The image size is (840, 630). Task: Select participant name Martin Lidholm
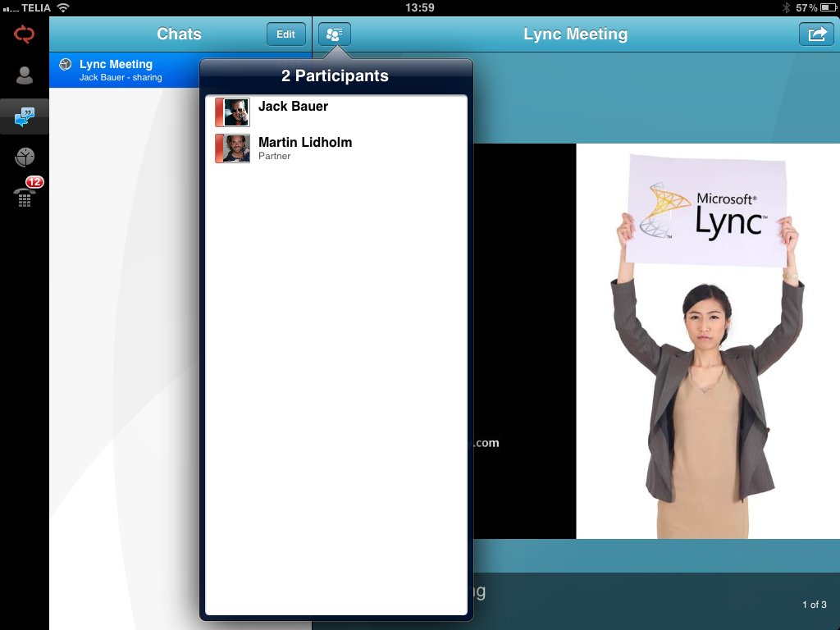click(x=305, y=142)
